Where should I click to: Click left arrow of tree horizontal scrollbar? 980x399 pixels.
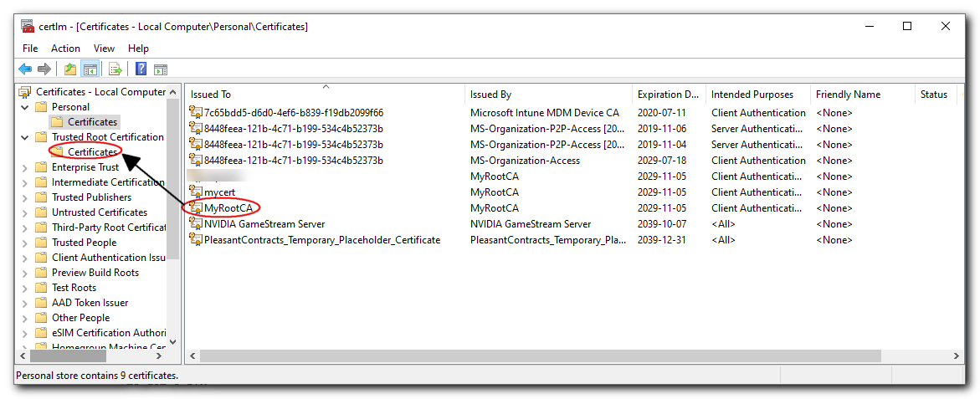pyautogui.click(x=23, y=356)
